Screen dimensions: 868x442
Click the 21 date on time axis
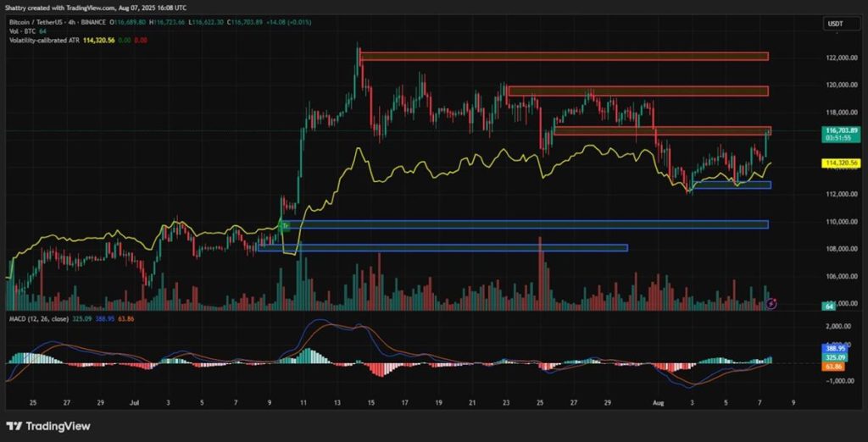click(472, 403)
